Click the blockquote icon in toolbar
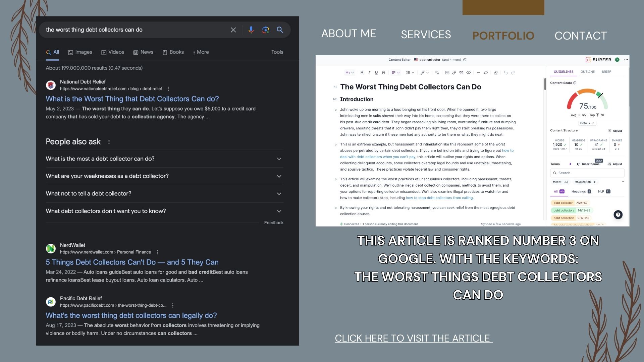Screen dimensions: 644x362 pos(461,73)
